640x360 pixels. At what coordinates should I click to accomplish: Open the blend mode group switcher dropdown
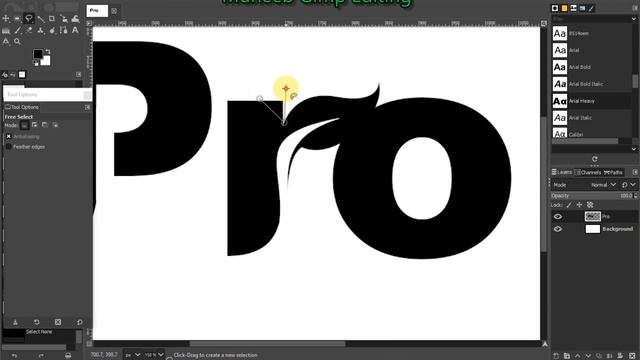[629, 185]
